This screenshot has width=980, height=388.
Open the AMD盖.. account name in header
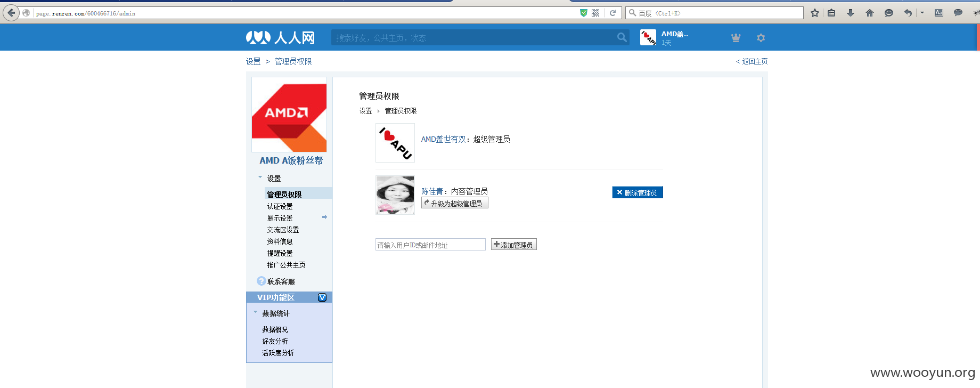coord(675,34)
